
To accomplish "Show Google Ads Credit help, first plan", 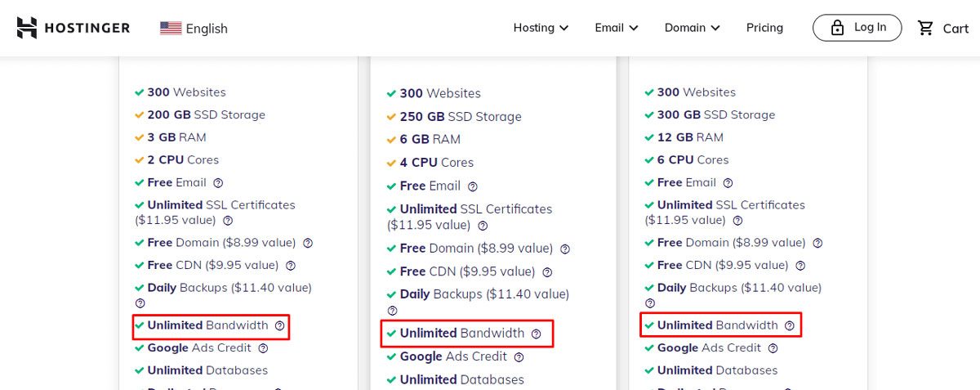I will pos(263,348).
